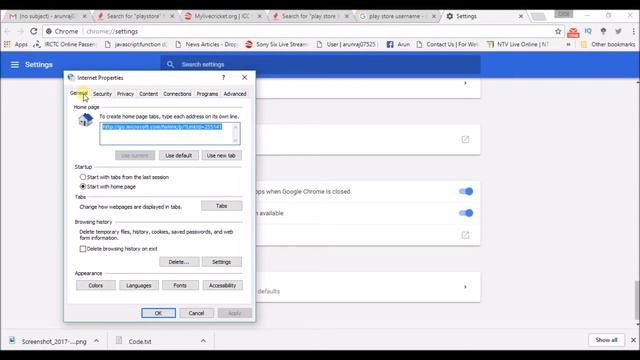Viewport: 640px width, 360px height.
Task: Confirm with the OK button
Action: (x=158, y=313)
